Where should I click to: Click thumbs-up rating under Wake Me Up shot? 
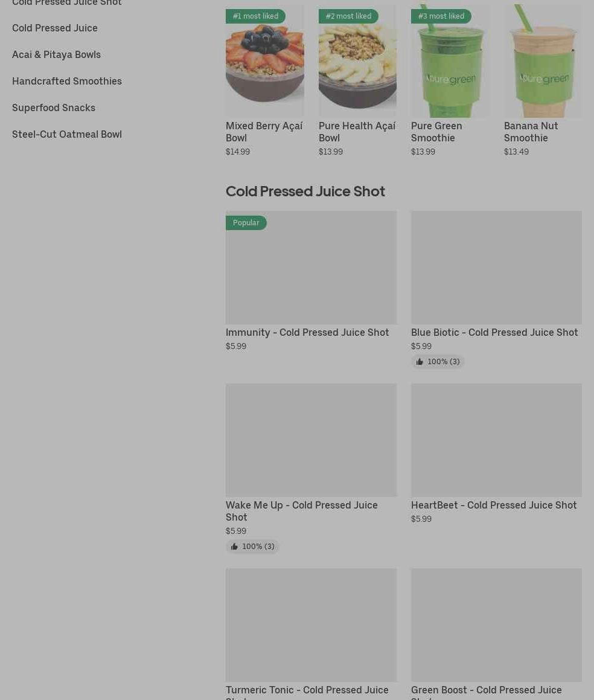pyautogui.click(x=252, y=547)
